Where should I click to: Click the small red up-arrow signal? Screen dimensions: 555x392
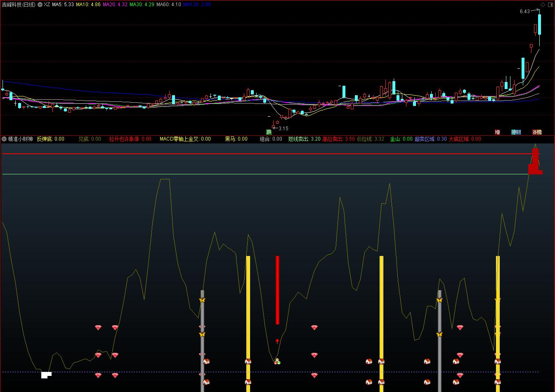tap(277, 341)
